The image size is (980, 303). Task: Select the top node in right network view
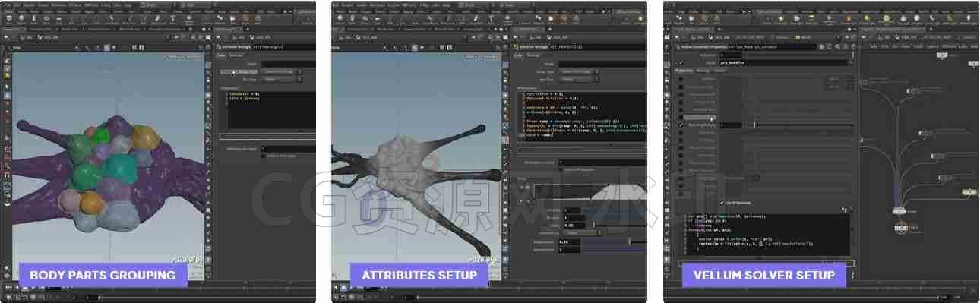coord(941,55)
